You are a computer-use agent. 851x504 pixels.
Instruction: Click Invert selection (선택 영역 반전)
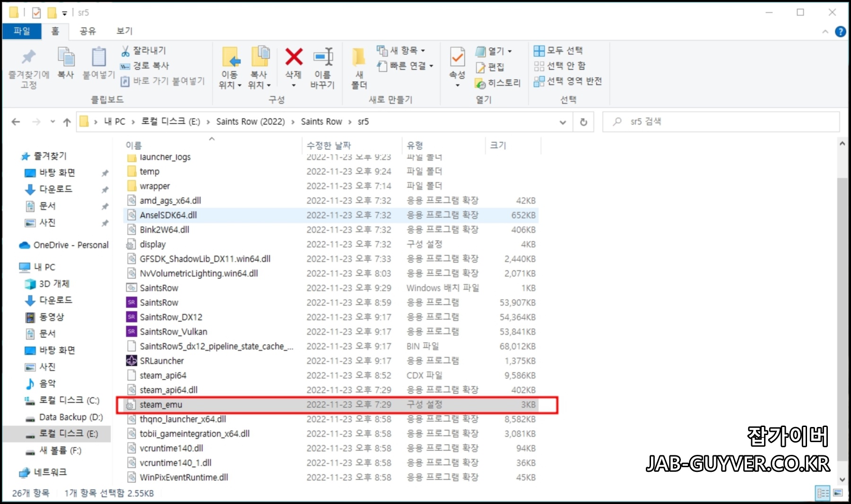tap(568, 81)
